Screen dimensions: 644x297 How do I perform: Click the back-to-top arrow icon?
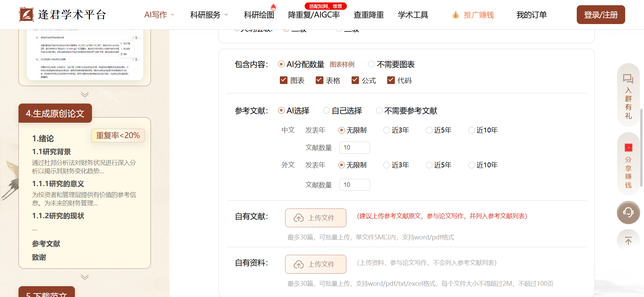pyautogui.click(x=628, y=241)
